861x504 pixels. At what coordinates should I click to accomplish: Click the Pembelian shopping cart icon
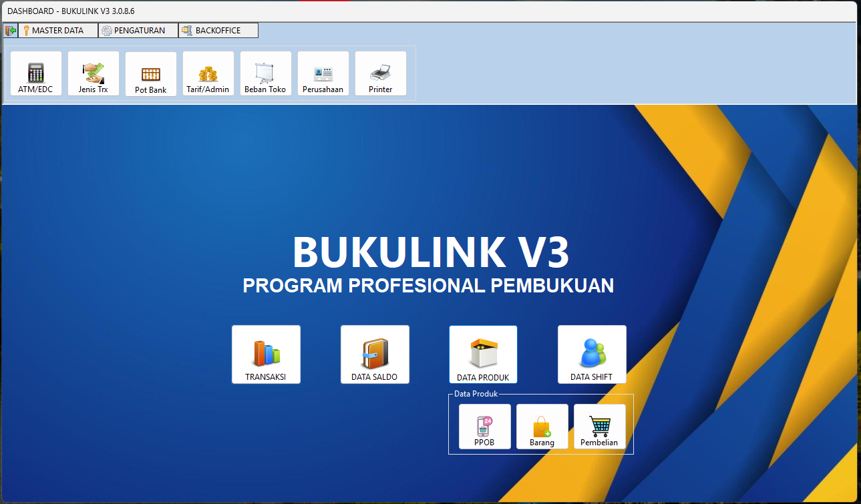(600, 427)
